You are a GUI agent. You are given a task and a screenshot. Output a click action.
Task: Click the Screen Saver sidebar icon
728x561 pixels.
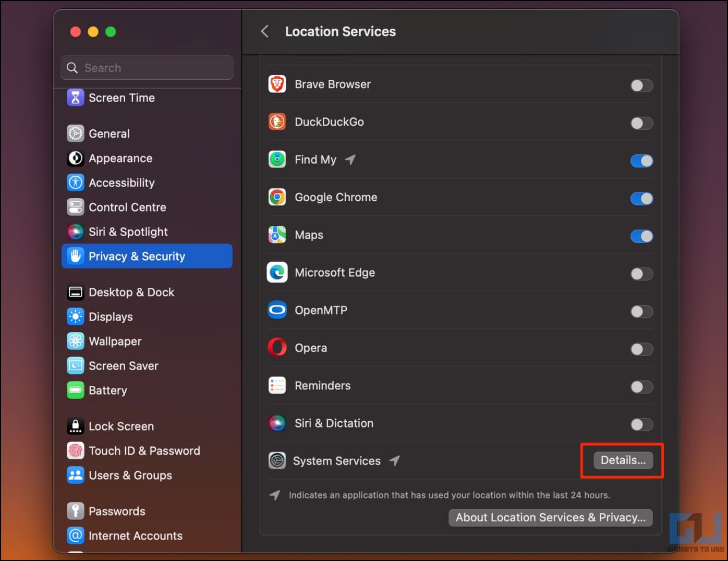pos(76,365)
